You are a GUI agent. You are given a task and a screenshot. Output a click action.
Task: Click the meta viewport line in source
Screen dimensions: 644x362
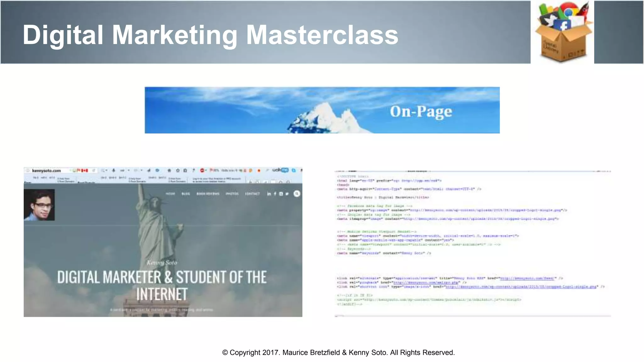tap(428, 236)
